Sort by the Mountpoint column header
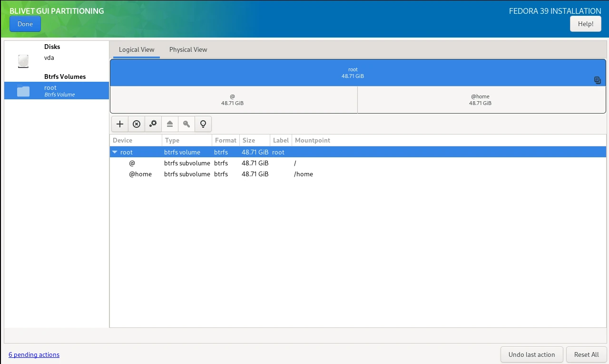Viewport: 609px width, 364px height. tap(449, 141)
